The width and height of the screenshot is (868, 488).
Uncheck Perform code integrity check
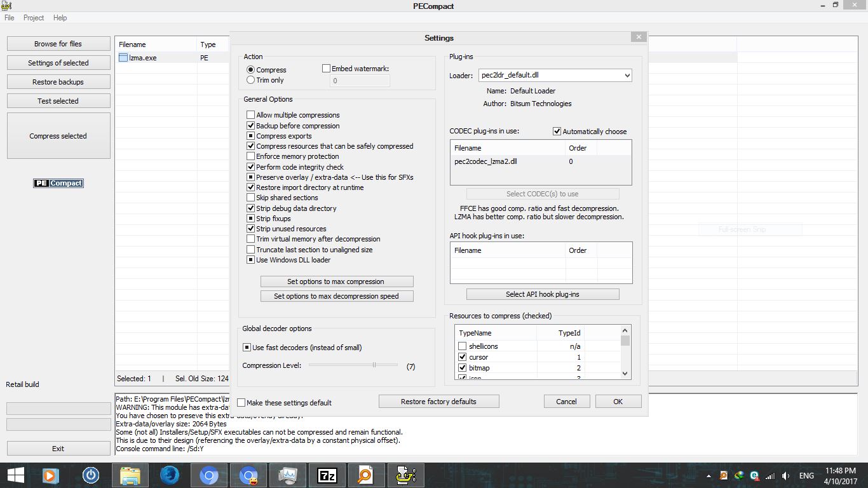[250, 167]
